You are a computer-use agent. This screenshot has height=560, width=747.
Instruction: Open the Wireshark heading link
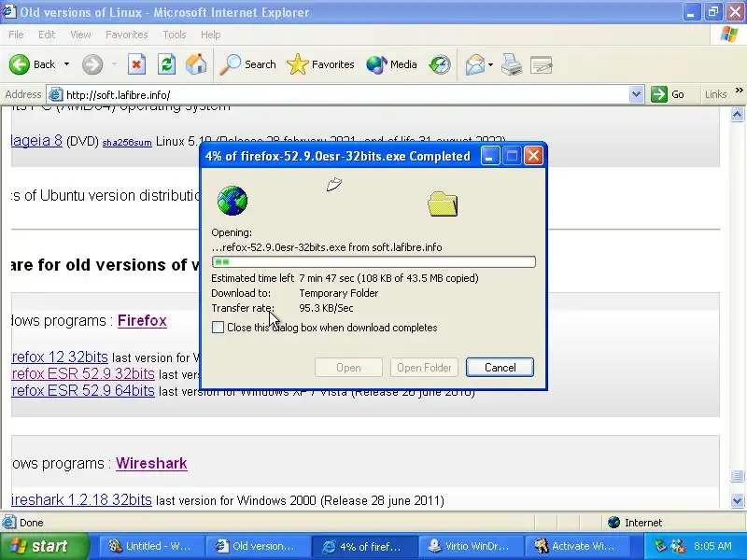[151, 463]
